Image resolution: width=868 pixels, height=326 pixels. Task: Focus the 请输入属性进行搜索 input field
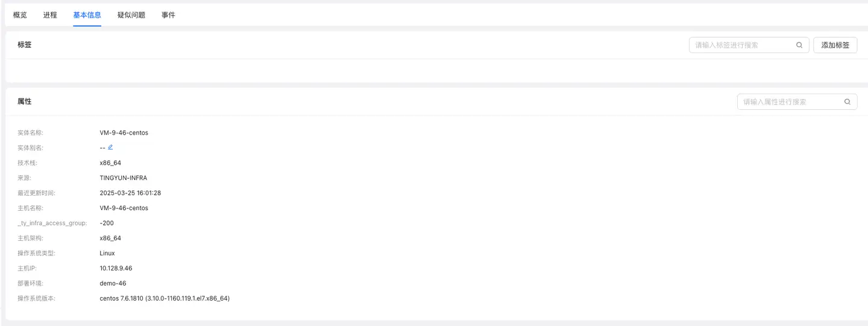790,102
